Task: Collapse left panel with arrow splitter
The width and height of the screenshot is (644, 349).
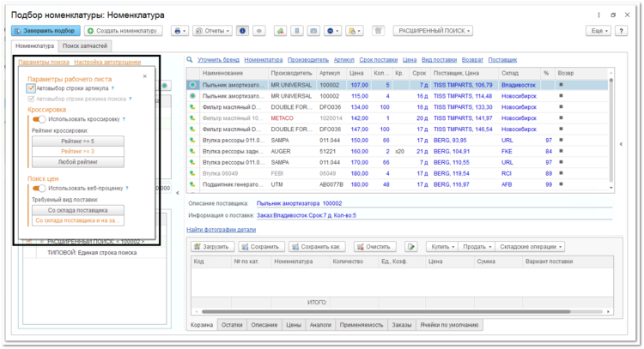Action: click(178, 193)
